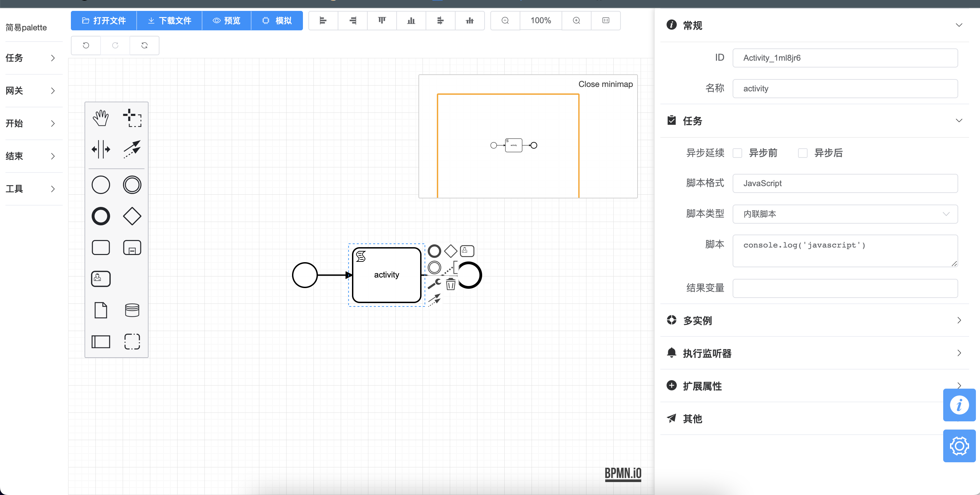Viewport: 980px width, 495px height.
Task: Undo the last action
Action: pyautogui.click(x=86, y=45)
